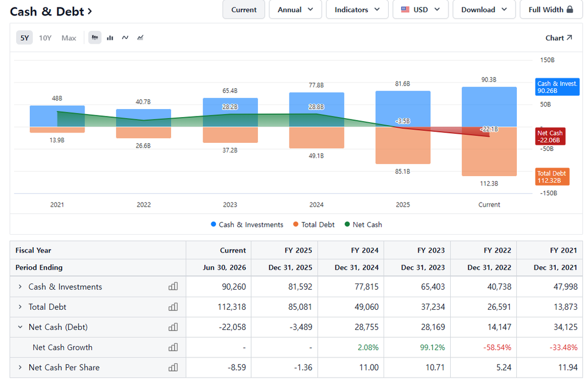Image resolution: width=588 pixels, height=381 pixels.
Task: Switch to the single line chart icon
Action: click(125, 38)
